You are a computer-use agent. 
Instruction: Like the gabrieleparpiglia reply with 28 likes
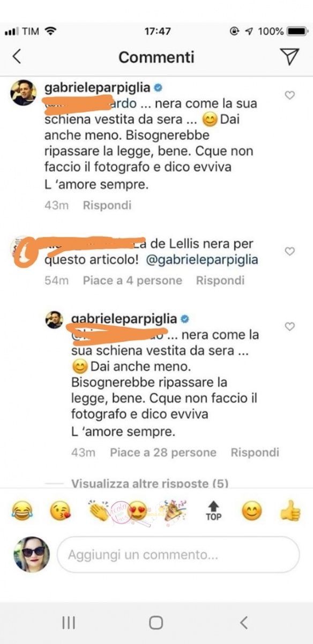point(289,326)
